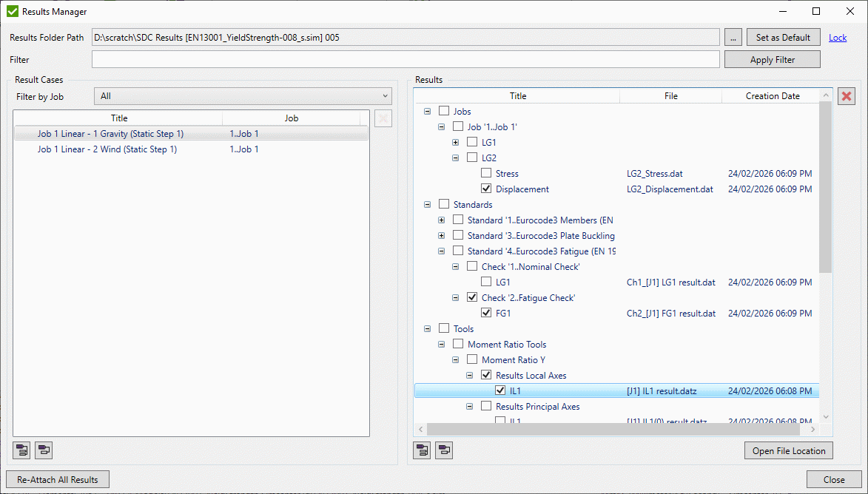
Task: Tick the Jobs checkbox
Action: [x=444, y=111]
